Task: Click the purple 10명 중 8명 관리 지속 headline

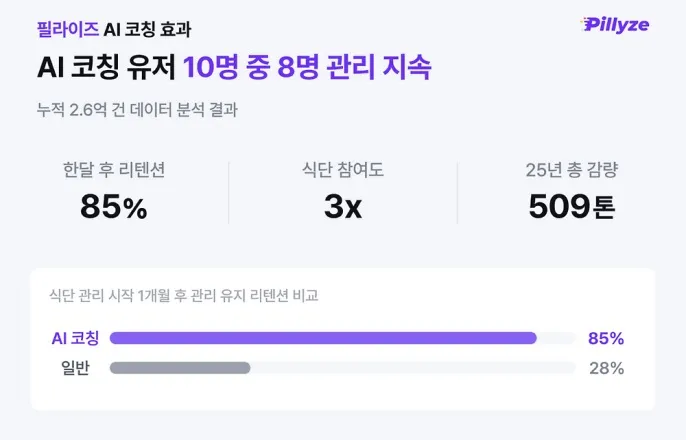Action: [x=307, y=67]
